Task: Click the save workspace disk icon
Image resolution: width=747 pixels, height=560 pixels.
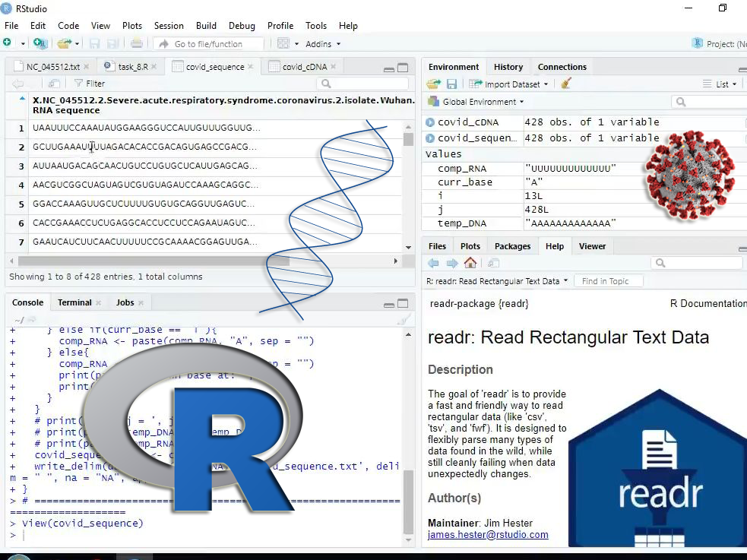Action: (451, 84)
